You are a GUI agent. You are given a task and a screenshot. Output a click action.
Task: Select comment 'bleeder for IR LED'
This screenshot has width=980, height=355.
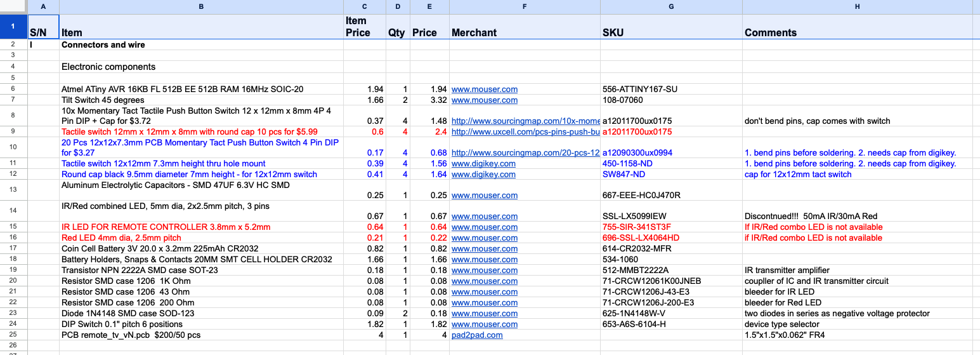pyautogui.click(x=857, y=292)
